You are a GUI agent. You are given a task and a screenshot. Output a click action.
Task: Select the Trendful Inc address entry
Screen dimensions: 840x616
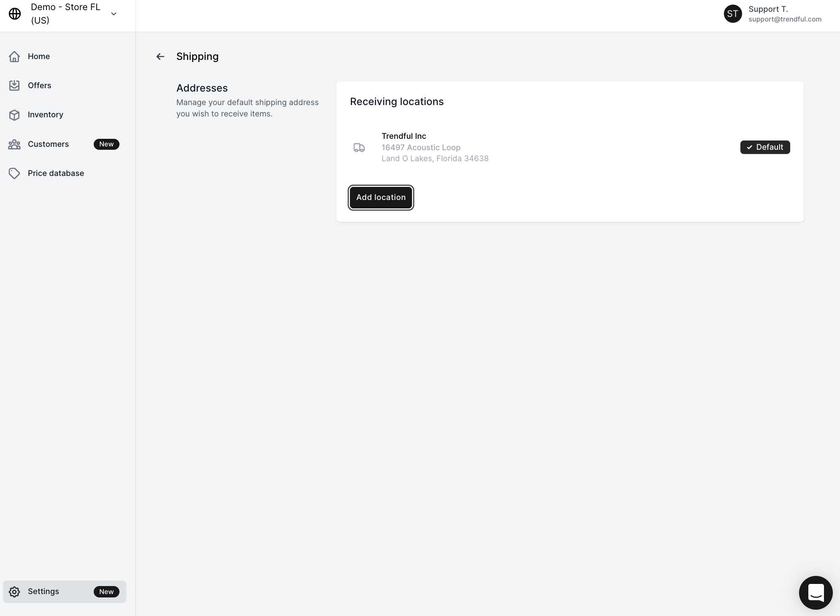[435, 147]
